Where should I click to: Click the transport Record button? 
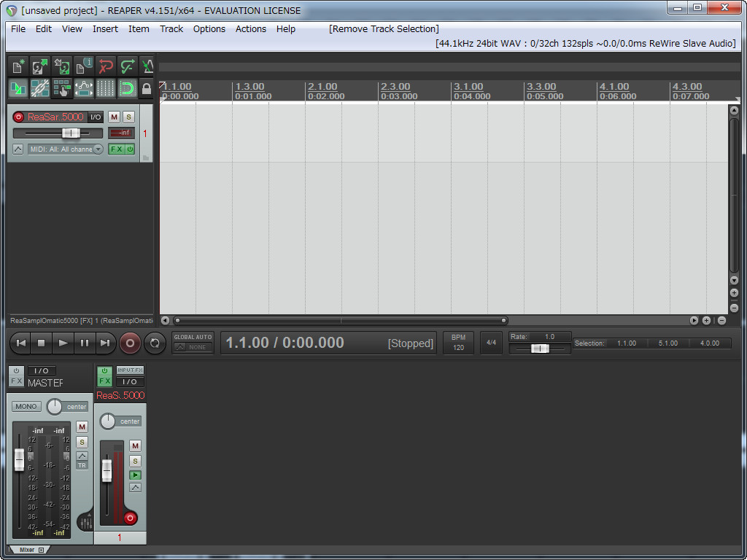130,343
